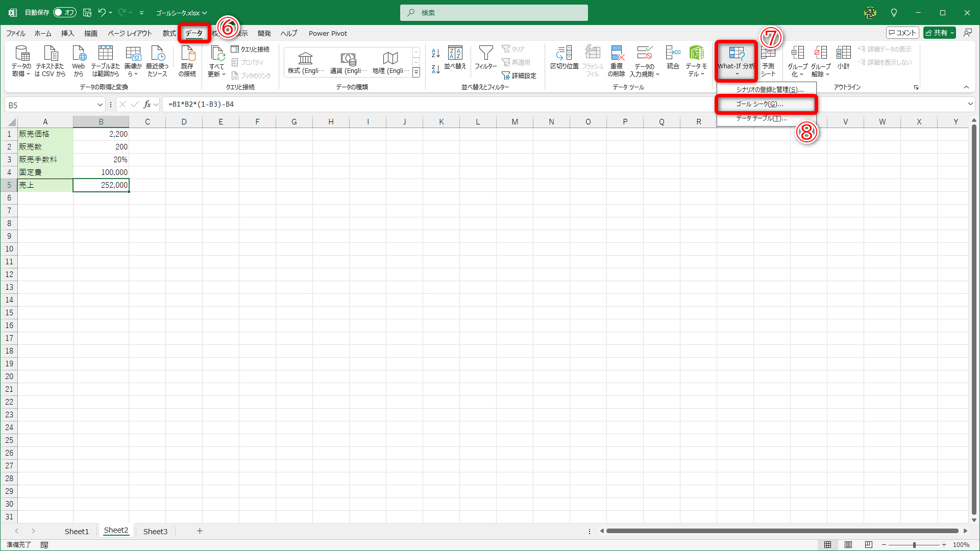Select Goal Seek menu item

[x=759, y=104]
